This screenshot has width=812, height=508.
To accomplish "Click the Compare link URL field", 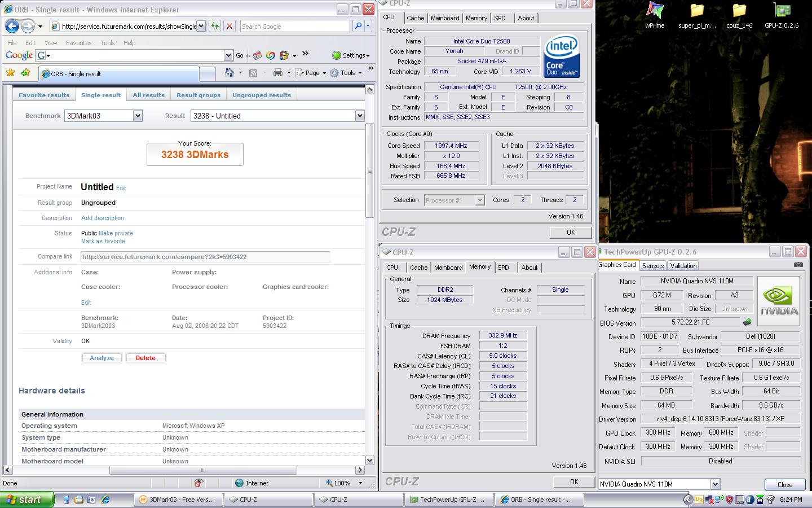I will coord(205,257).
